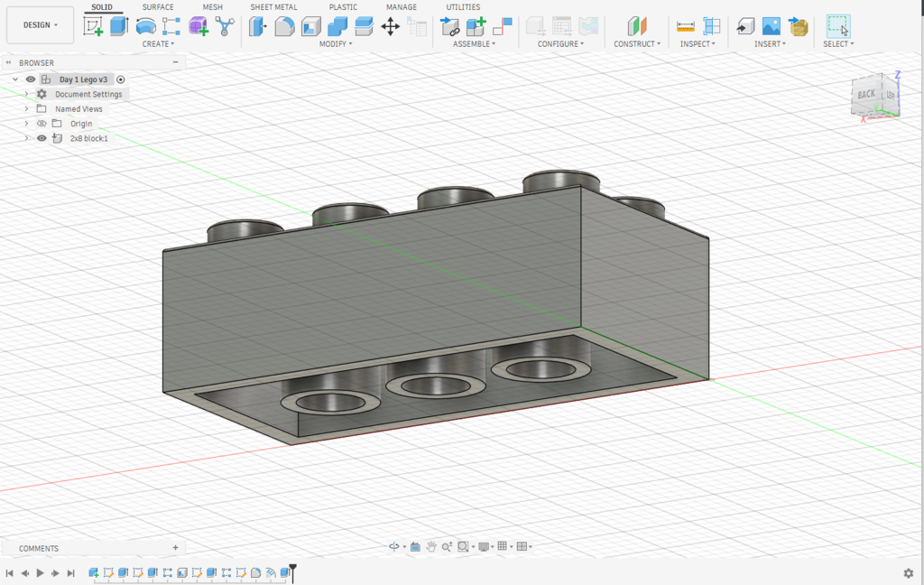924x585 pixels.
Task: Switch to the UTILITIES tab
Action: click(x=463, y=7)
